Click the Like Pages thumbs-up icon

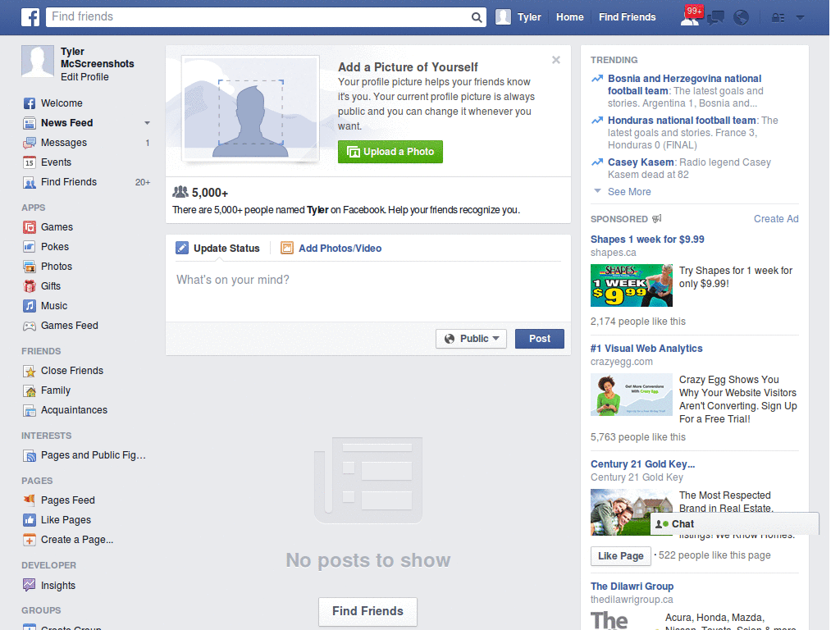point(30,520)
